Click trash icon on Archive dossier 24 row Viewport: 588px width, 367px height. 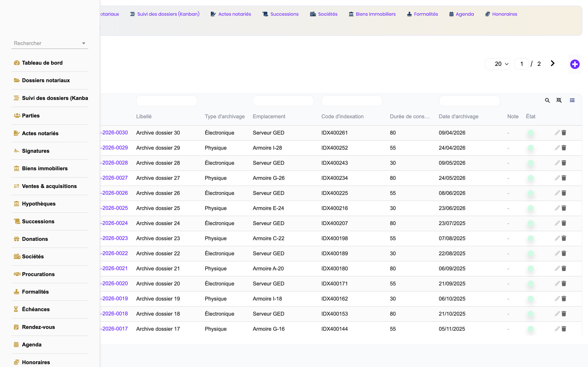coord(564,223)
